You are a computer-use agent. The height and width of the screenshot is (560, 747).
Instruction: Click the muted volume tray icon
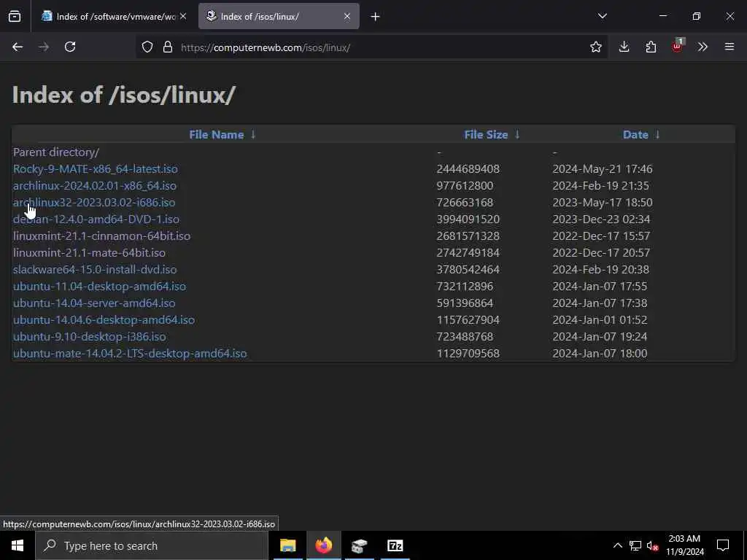(x=653, y=545)
